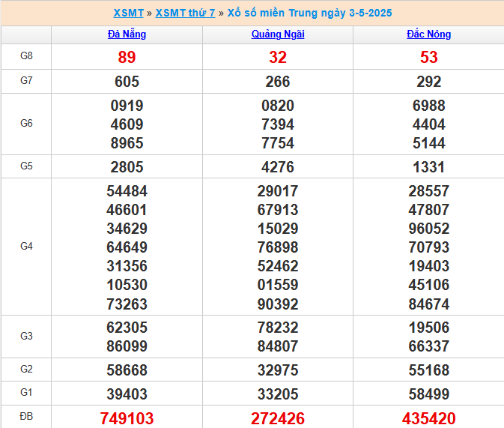Image resolution: width=504 pixels, height=428 pixels.
Task: Click the G2 number 55168
Action: tap(429, 370)
